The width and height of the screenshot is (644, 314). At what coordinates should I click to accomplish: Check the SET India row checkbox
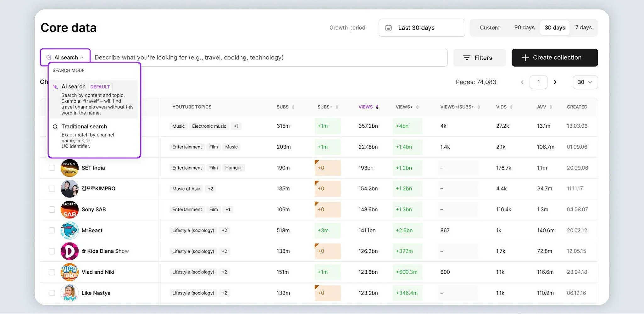tap(52, 168)
